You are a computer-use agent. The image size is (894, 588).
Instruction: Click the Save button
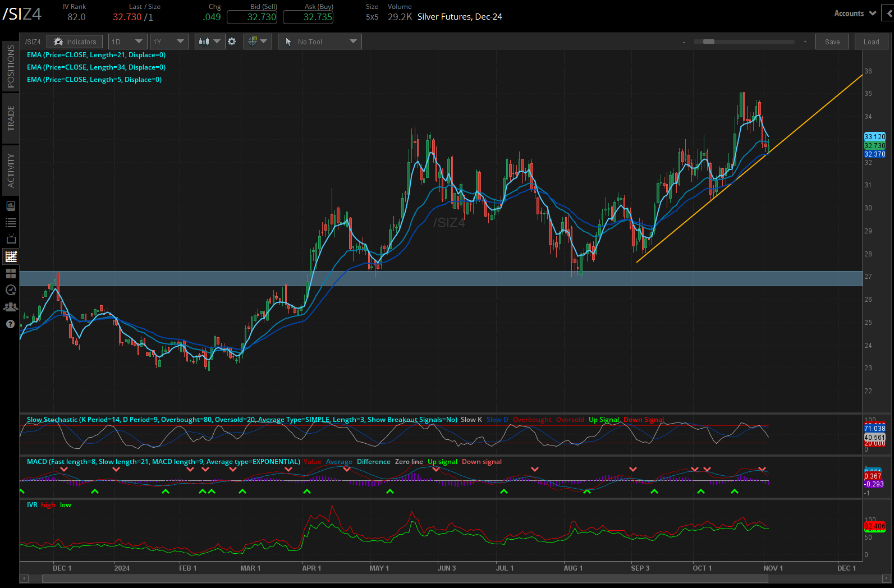click(x=832, y=42)
